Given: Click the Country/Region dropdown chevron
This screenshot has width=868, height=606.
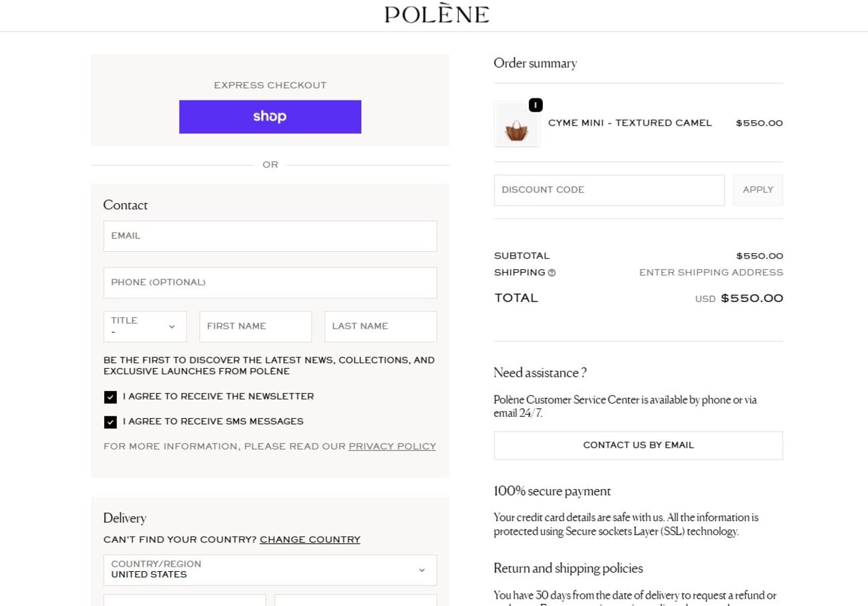Looking at the screenshot, I should [x=422, y=570].
